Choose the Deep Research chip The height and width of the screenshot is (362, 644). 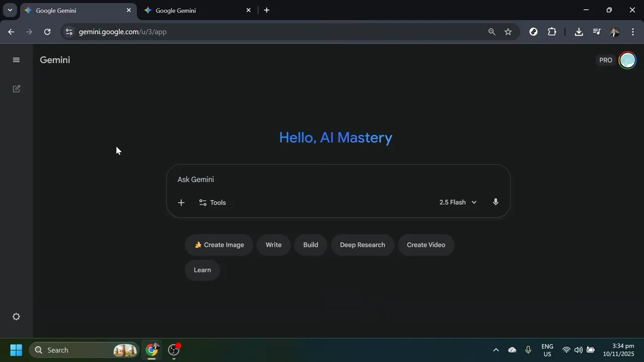pyautogui.click(x=362, y=245)
